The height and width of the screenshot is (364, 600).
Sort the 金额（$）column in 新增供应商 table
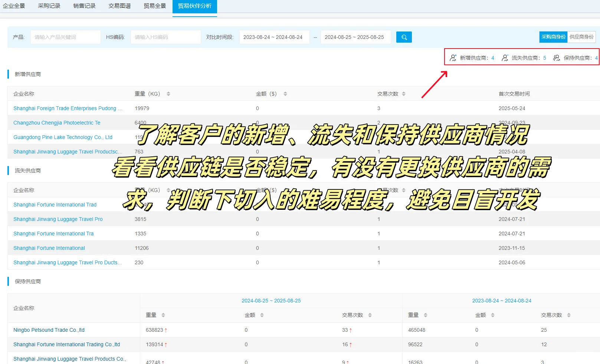(x=285, y=93)
